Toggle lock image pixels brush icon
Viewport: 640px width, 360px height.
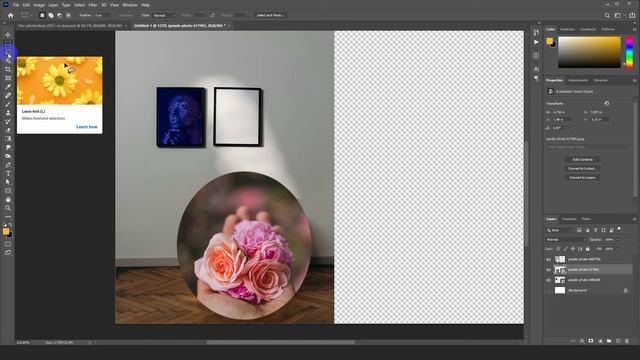point(565,249)
